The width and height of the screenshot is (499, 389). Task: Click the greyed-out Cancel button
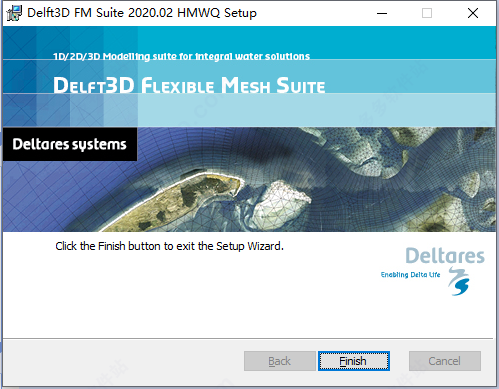(445, 361)
